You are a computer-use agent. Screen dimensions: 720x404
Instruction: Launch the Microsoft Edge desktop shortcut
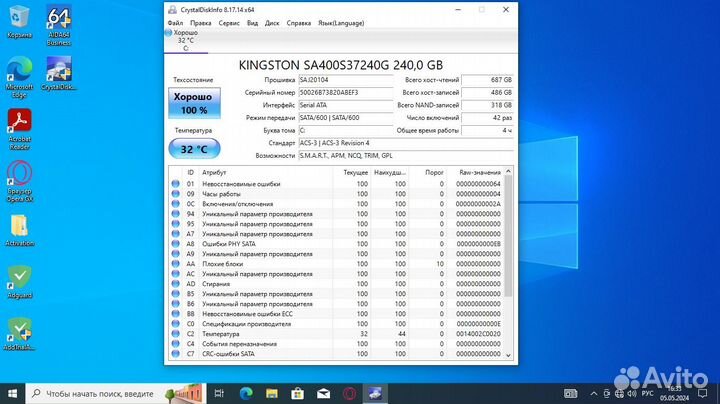(x=19, y=77)
